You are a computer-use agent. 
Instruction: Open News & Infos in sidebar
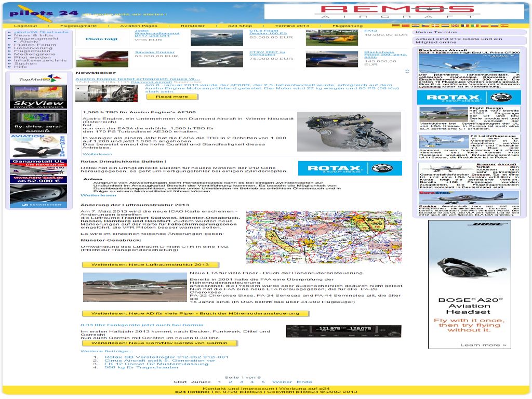point(34,35)
